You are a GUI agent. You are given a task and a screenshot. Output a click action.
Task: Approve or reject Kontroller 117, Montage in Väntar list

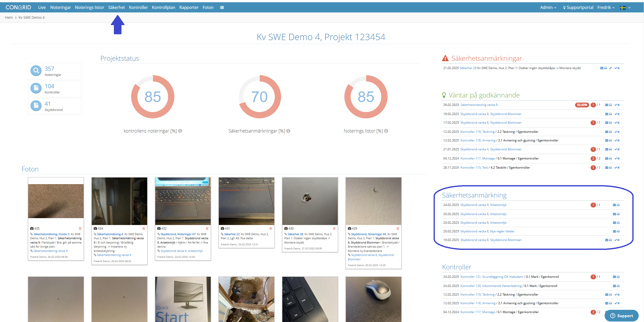pos(617,158)
